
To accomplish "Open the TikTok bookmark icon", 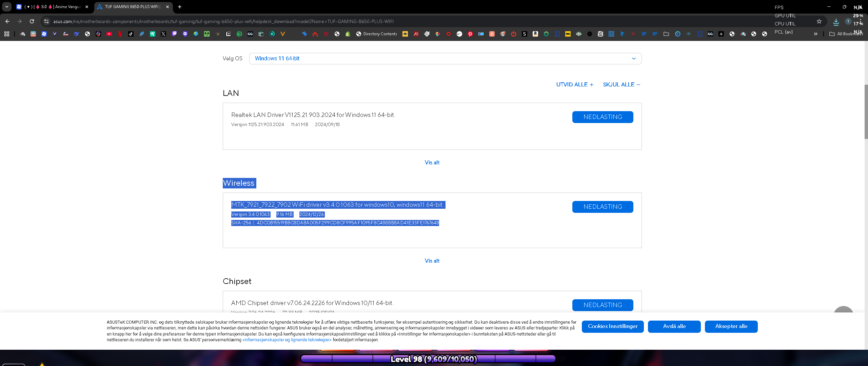I will [131, 34].
